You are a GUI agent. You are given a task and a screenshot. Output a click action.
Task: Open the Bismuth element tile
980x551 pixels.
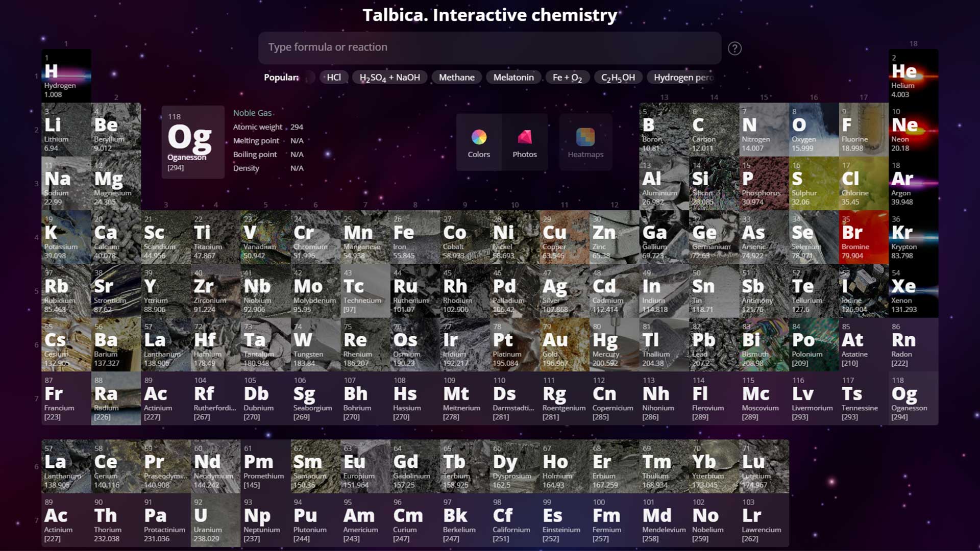point(764,345)
